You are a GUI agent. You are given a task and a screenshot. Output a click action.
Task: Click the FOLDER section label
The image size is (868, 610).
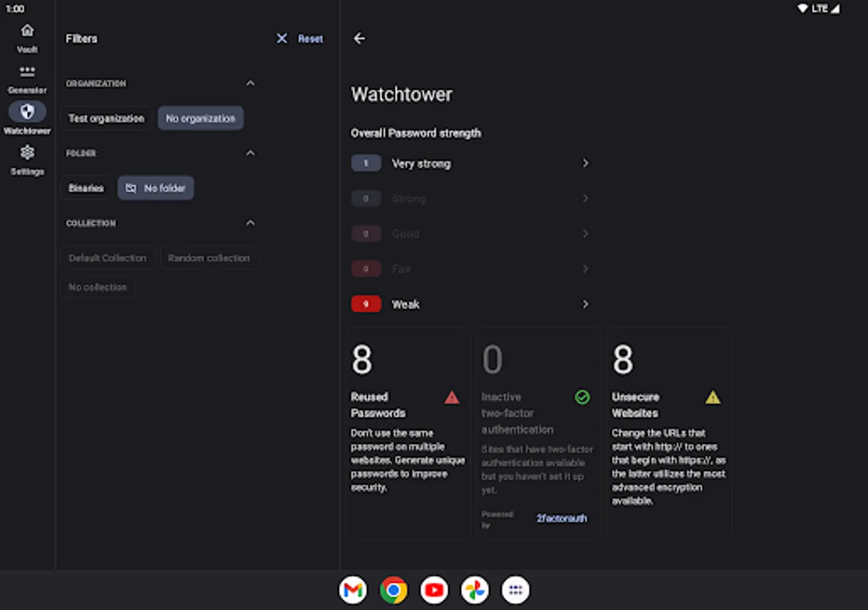81,153
